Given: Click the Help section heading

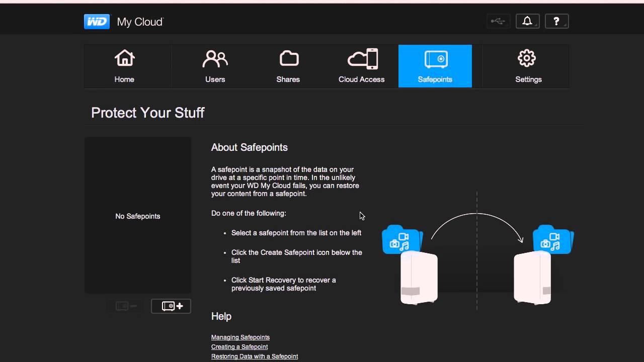Looking at the screenshot, I should (221, 316).
